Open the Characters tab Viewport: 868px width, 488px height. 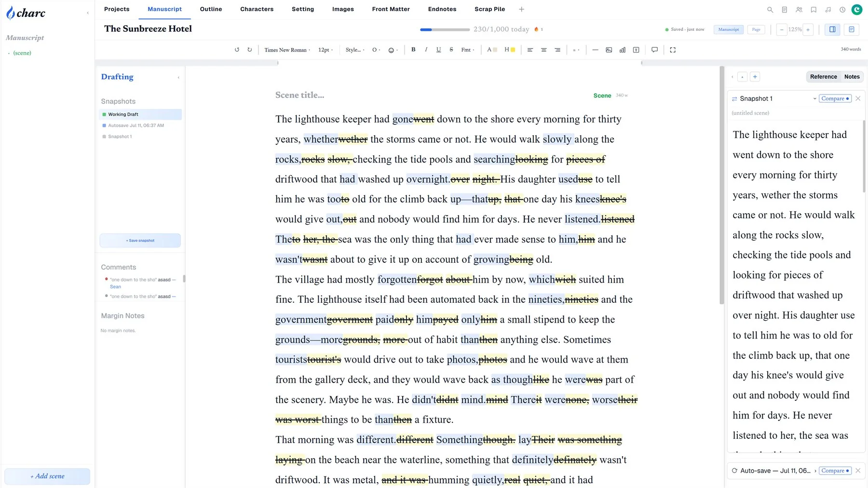click(x=257, y=9)
